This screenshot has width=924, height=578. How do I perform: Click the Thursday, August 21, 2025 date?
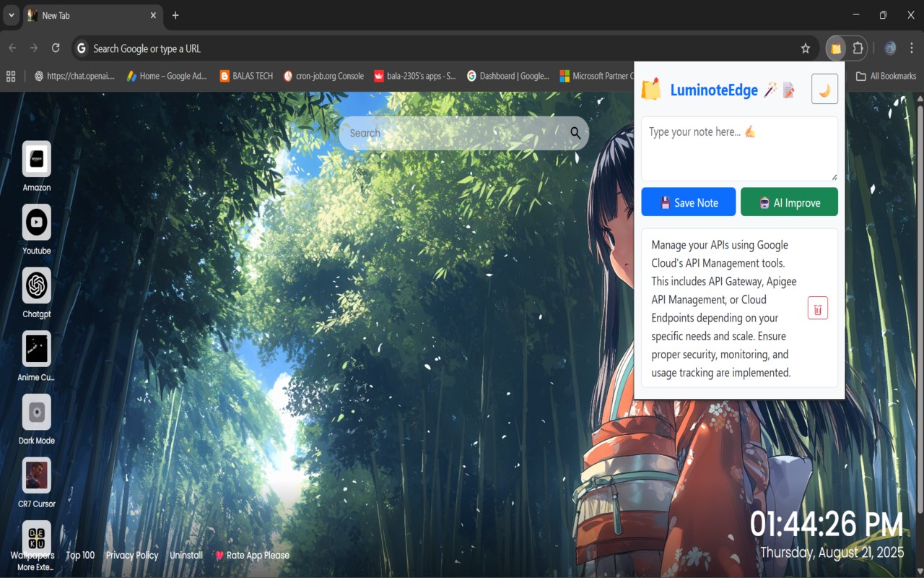832,553
